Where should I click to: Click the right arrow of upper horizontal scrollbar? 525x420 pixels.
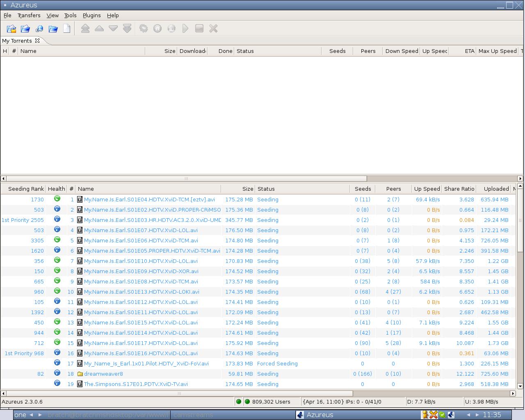(520, 178)
